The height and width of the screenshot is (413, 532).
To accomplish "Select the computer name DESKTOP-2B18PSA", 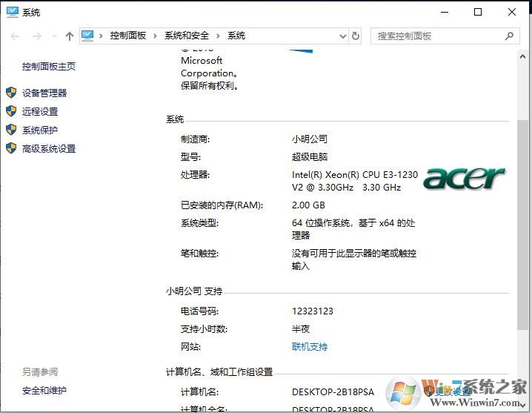I will [x=333, y=392].
